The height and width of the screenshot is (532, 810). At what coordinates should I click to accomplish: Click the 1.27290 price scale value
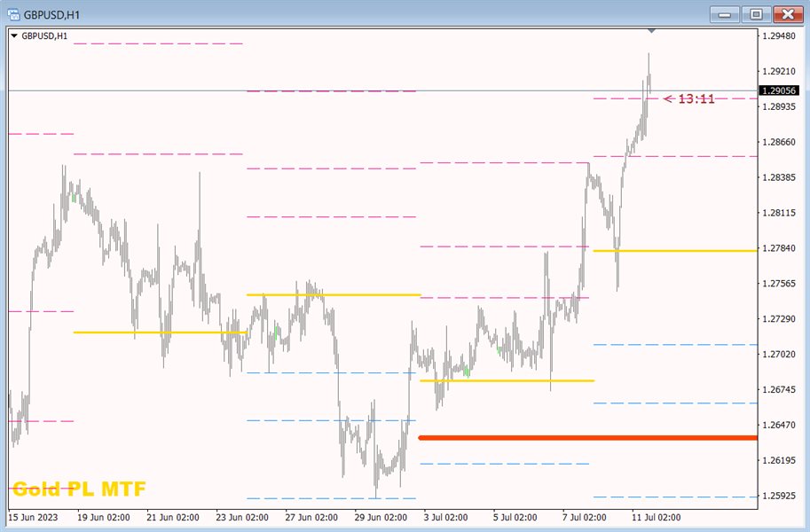pos(779,318)
